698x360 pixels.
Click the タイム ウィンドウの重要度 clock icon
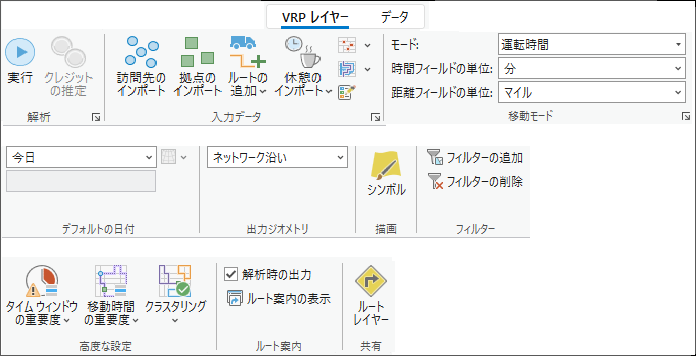point(42,281)
